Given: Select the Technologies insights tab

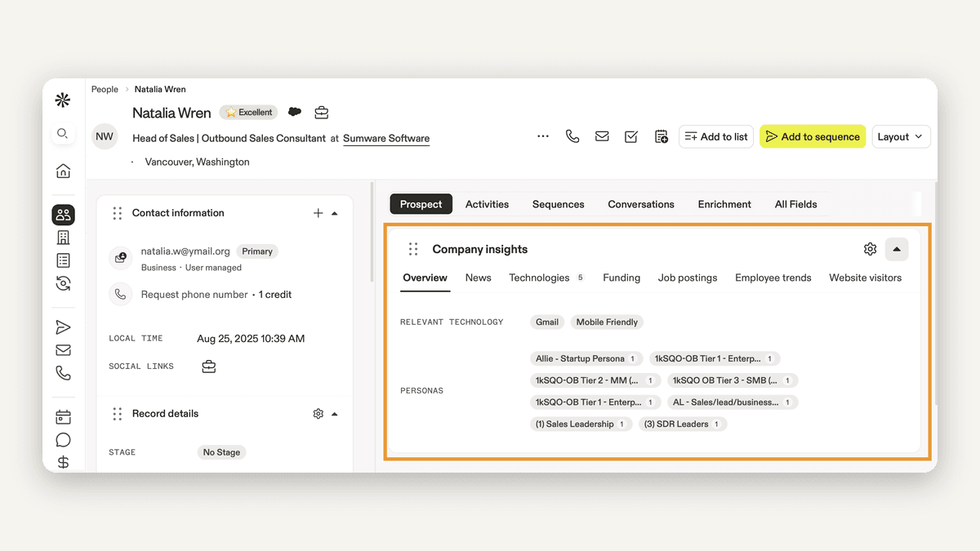Looking at the screenshot, I should tap(546, 278).
